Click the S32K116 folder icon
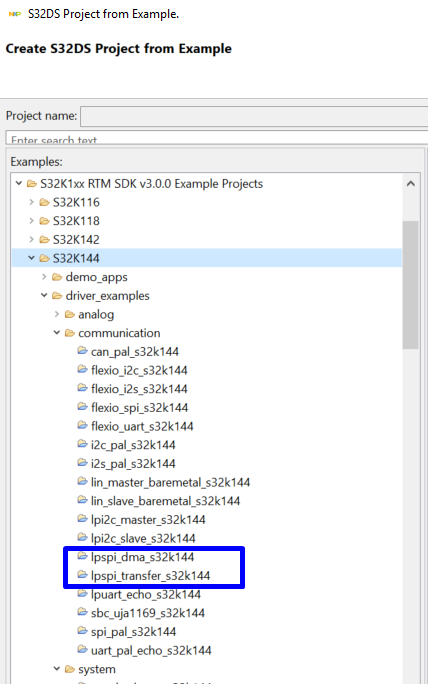Viewport: 428px width, 684px height. (44, 202)
